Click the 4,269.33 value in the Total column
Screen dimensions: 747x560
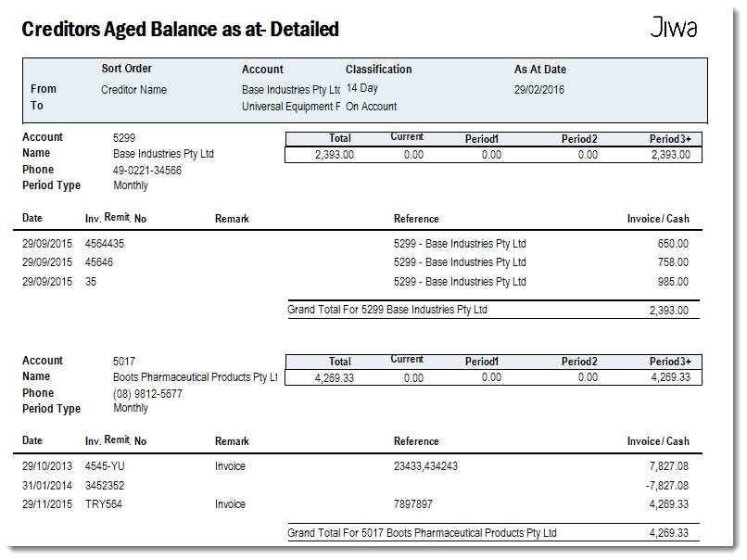click(x=334, y=378)
